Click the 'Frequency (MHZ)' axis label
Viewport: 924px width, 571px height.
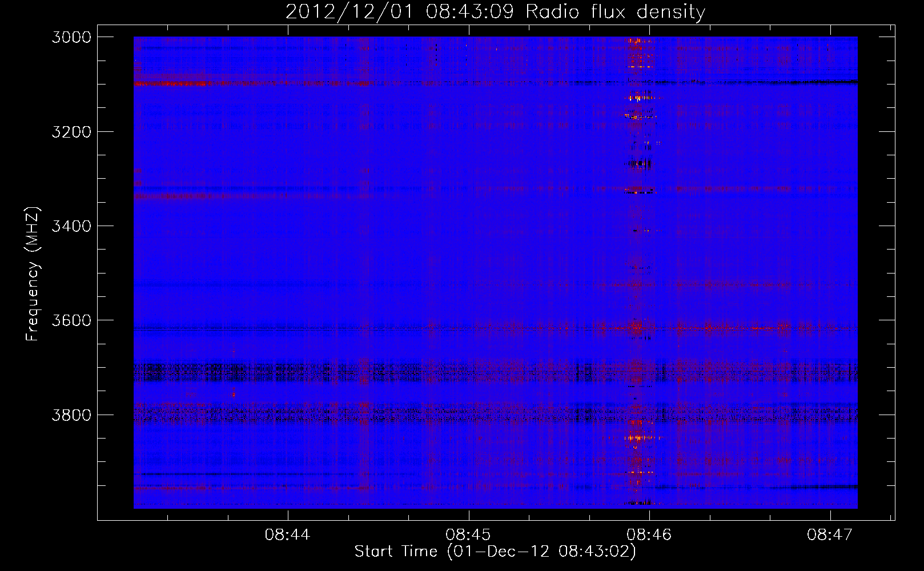point(33,274)
